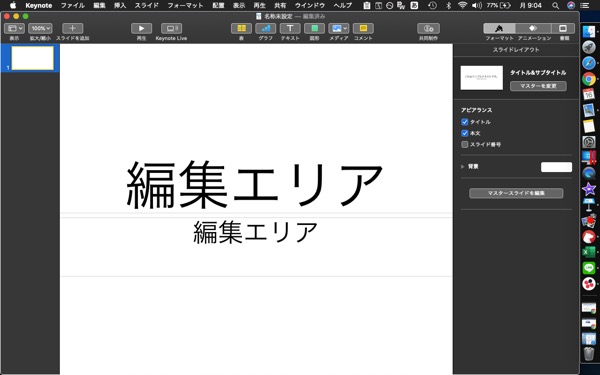Open Notification Center icon in menu bar

pyautogui.click(x=584, y=5)
